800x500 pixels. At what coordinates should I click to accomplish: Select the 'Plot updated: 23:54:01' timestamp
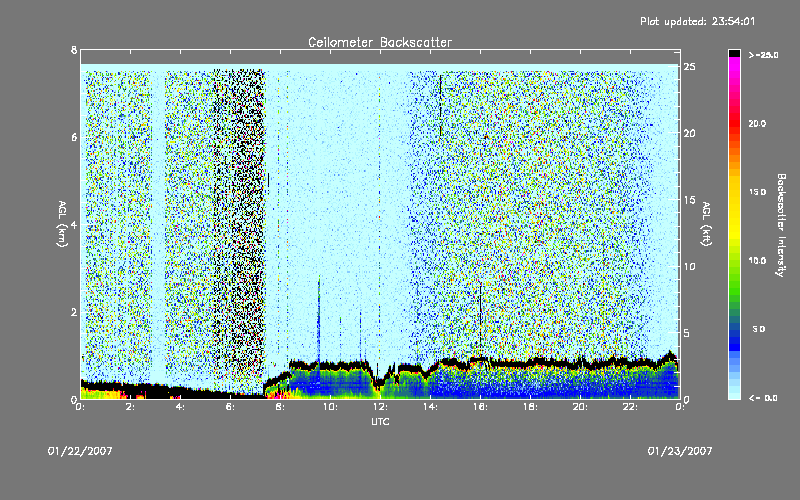pyautogui.click(x=697, y=21)
